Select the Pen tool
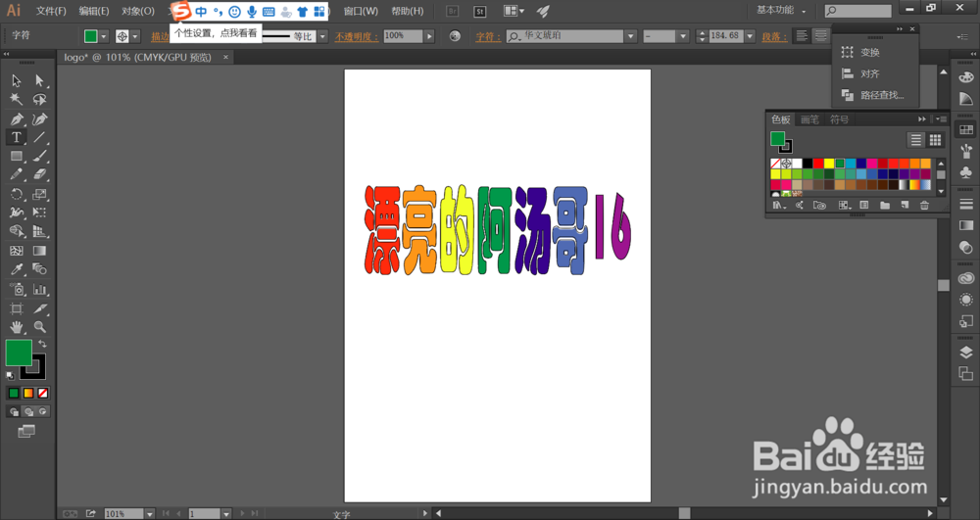 [17, 118]
